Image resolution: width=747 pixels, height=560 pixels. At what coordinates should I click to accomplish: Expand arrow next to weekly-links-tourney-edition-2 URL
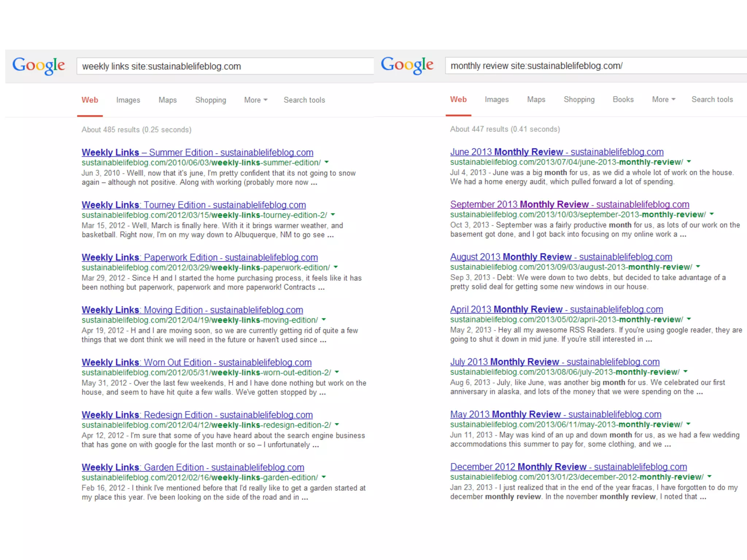(333, 215)
